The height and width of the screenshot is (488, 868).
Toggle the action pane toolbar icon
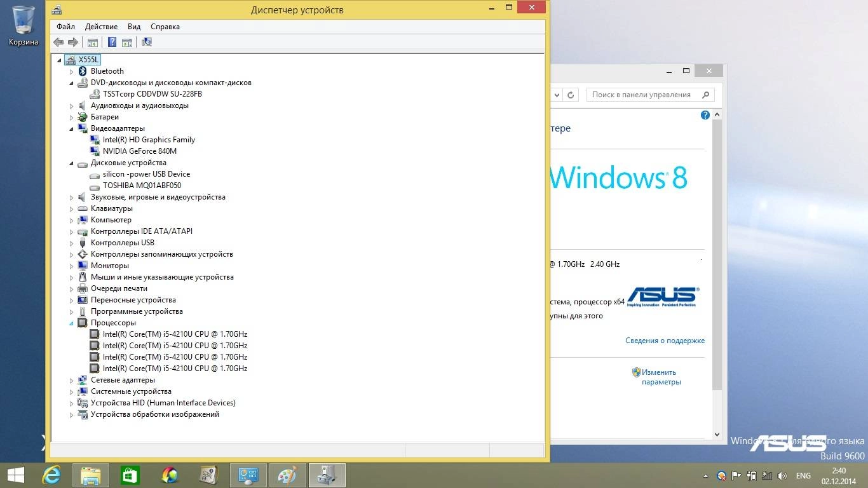coord(127,42)
